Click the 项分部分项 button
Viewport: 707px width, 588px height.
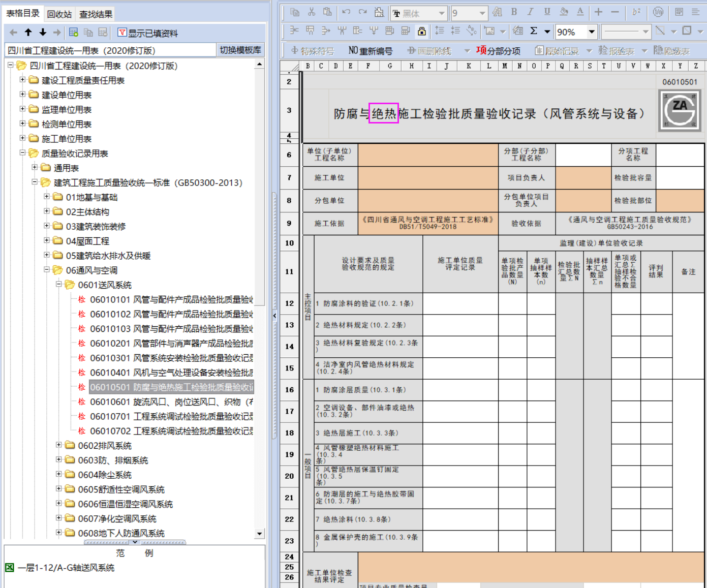pos(498,50)
